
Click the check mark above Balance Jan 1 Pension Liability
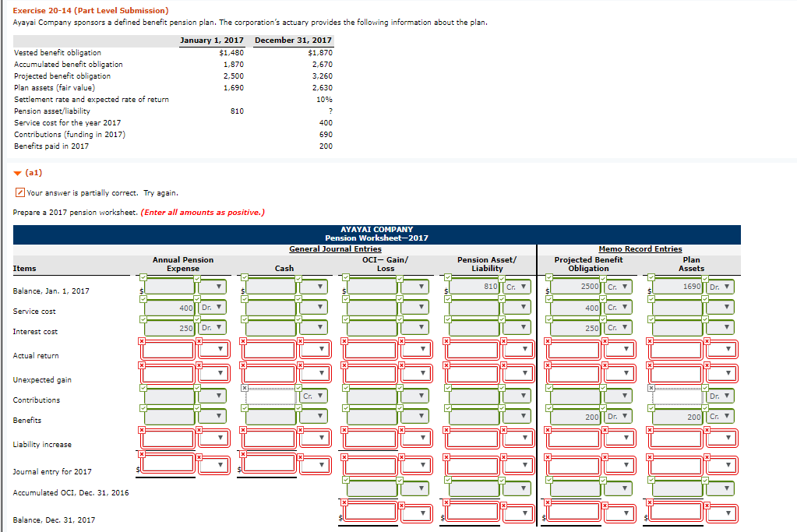click(x=448, y=279)
